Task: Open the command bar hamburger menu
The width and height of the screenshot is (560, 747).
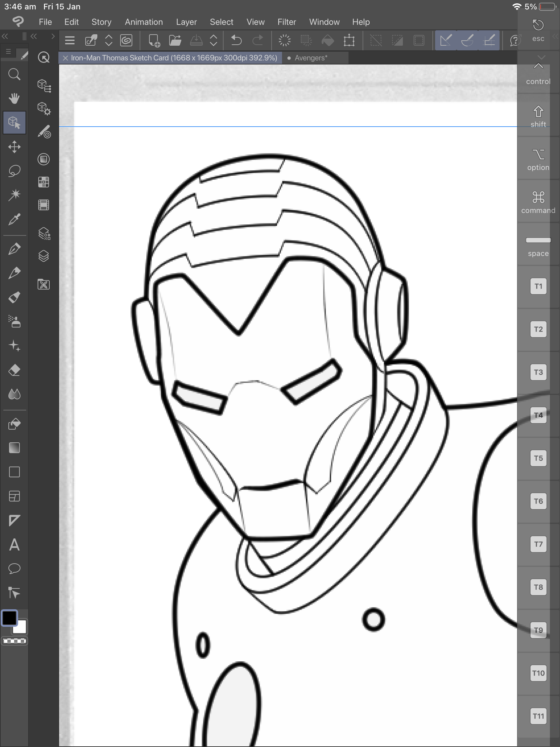Action: pyautogui.click(x=69, y=41)
